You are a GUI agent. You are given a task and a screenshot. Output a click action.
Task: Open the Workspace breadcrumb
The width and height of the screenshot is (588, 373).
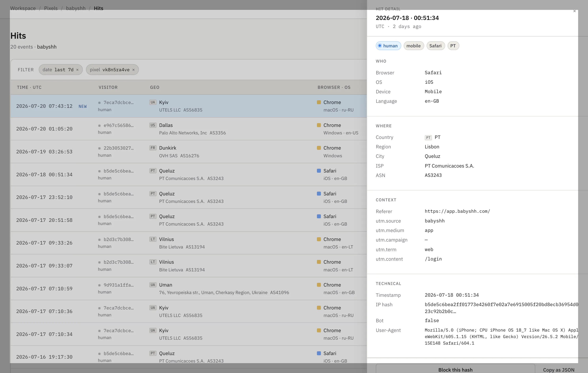click(x=23, y=8)
